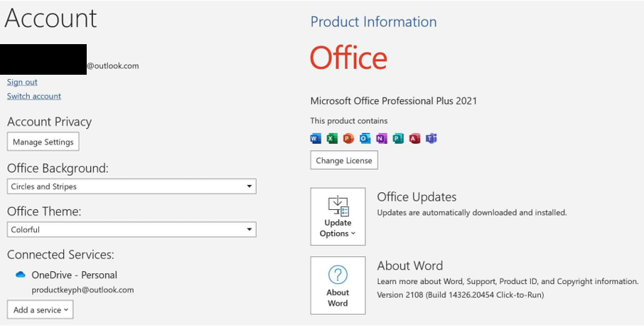Screen dimensions: 644x326
Task: Click the Word app icon
Action: tap(316, 139)
